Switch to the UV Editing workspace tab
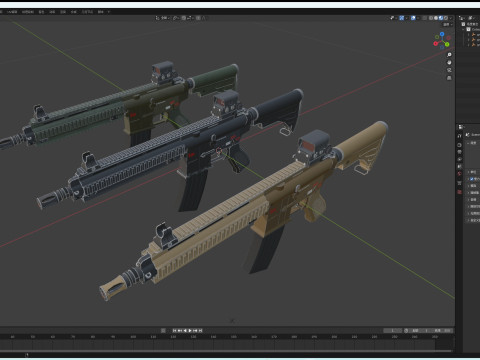Viewport: 480px width, 360px height. click(x=12, y=12)
